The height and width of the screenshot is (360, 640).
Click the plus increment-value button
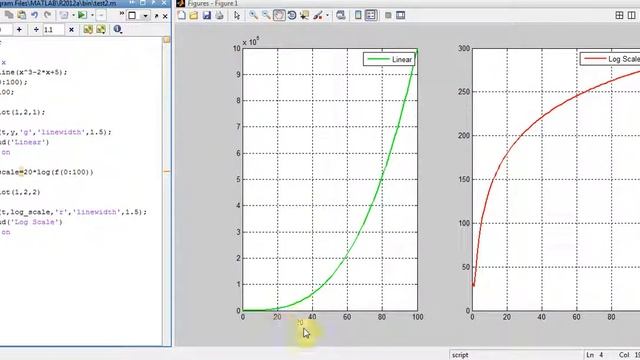coord(19,29)
